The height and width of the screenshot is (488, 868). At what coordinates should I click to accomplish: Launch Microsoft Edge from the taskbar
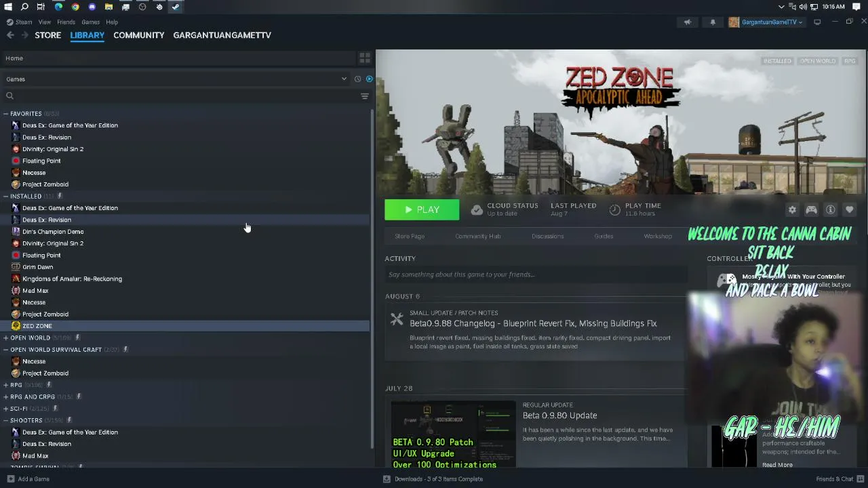(x=58, y=7)
